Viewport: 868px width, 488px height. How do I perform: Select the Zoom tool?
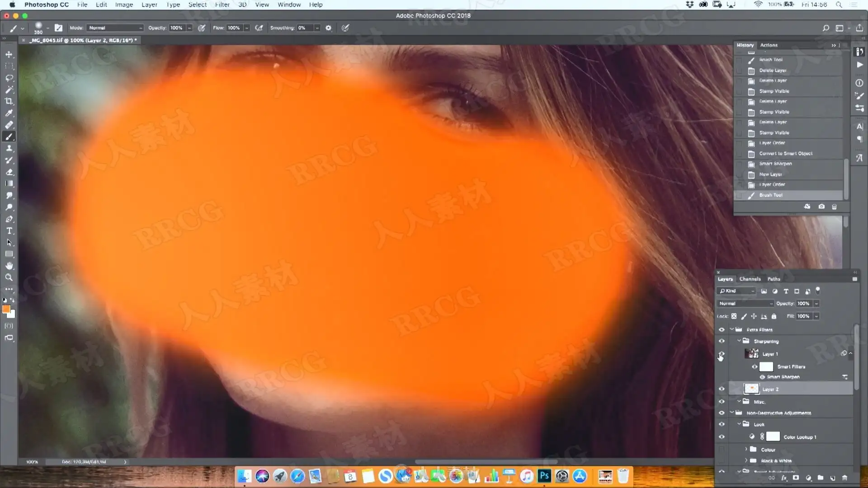click(x=9, y=277)
